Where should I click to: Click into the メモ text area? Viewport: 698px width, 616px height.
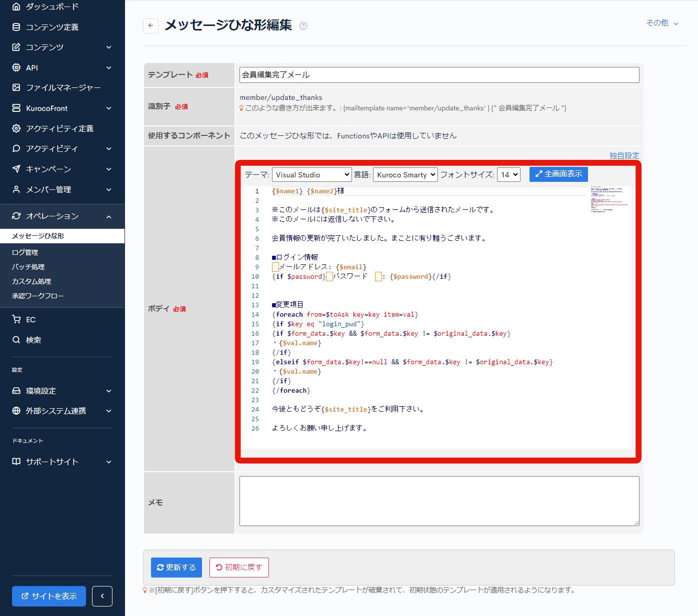point(439,501)
